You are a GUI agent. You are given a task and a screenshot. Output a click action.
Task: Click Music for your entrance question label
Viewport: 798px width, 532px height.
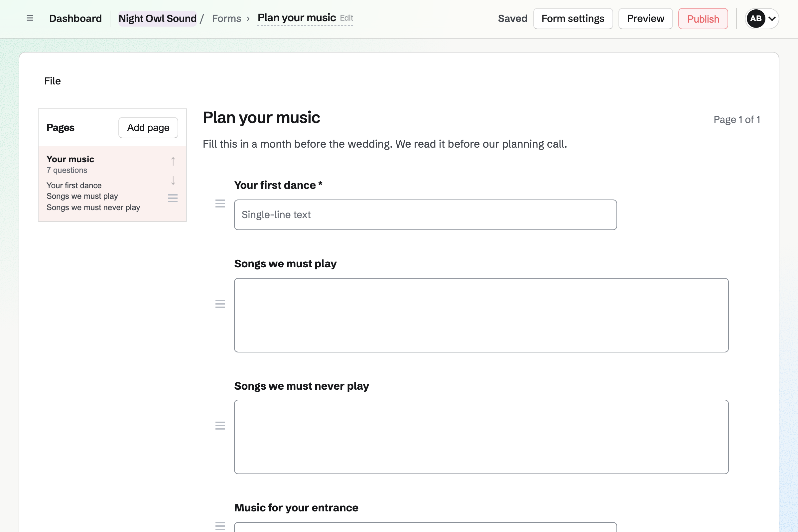pos(296,508)
